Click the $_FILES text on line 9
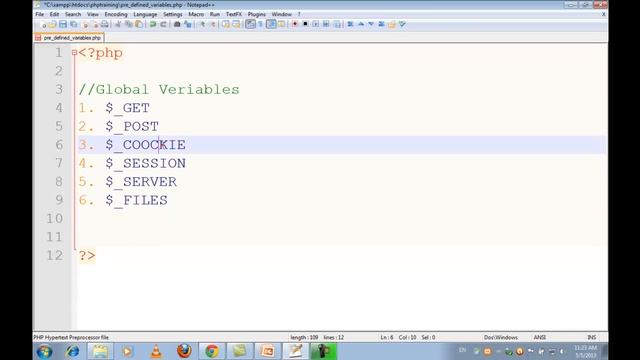Image resolution: width=640 pixels, height=360 pixels. pos(136,200)
